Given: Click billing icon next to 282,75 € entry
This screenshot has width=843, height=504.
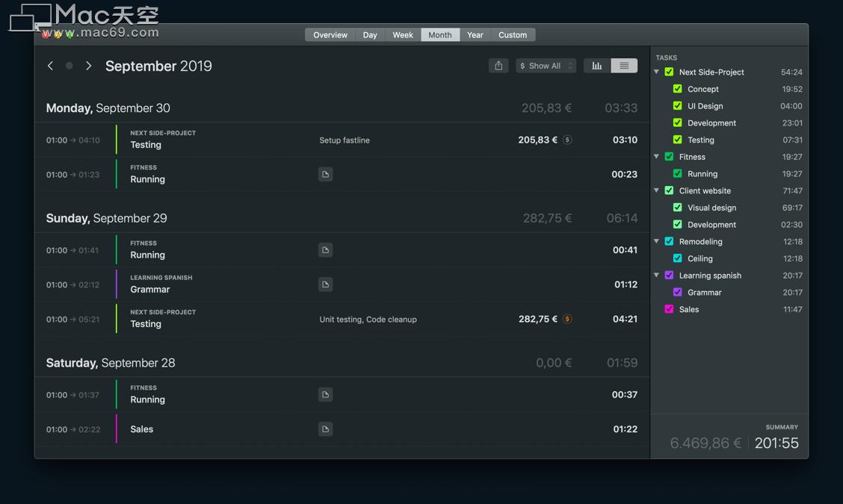Looking at the screenshot, I should (x=567, y=319).
